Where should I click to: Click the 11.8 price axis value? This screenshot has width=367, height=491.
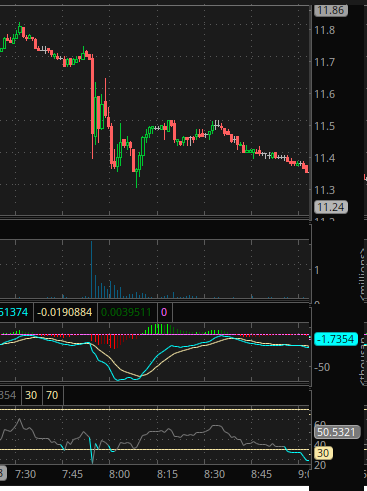click(x=325, y=30)
